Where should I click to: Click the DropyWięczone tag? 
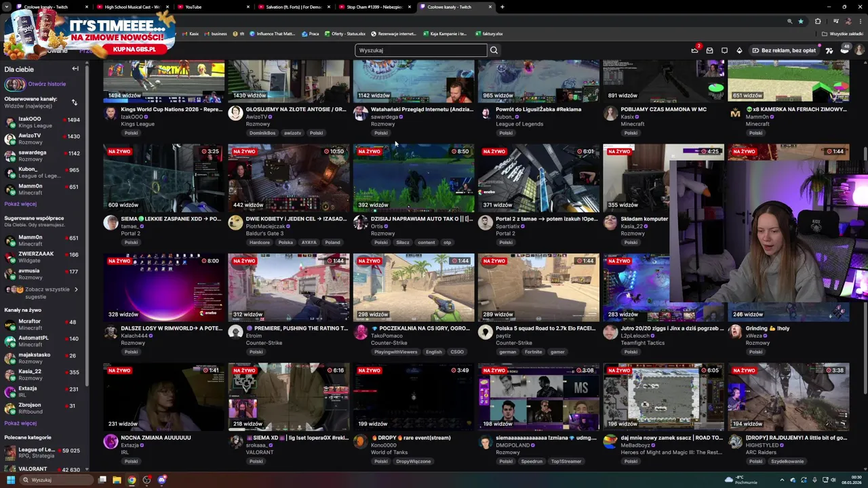(x=413, y=461)
